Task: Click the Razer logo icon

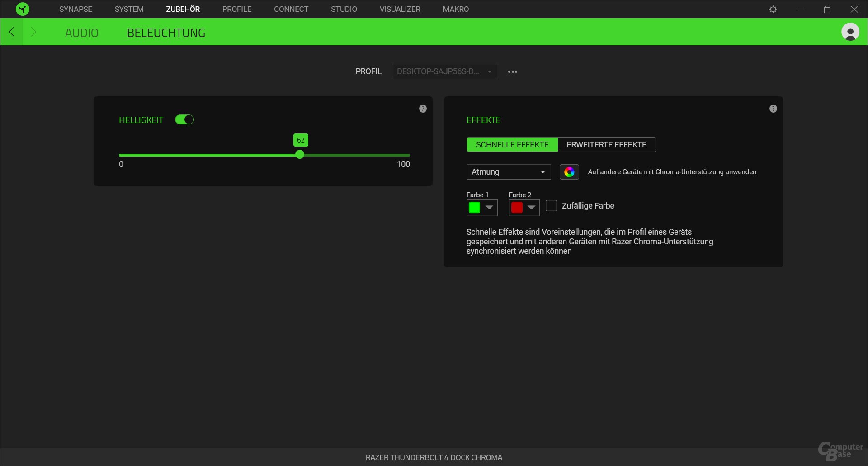Action: 22,9
